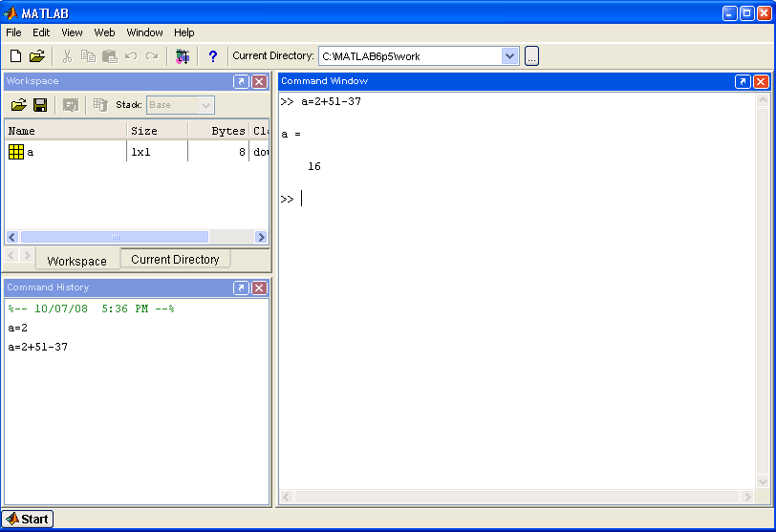Save workspace using the floppy disk icon

tap(40, 105)
